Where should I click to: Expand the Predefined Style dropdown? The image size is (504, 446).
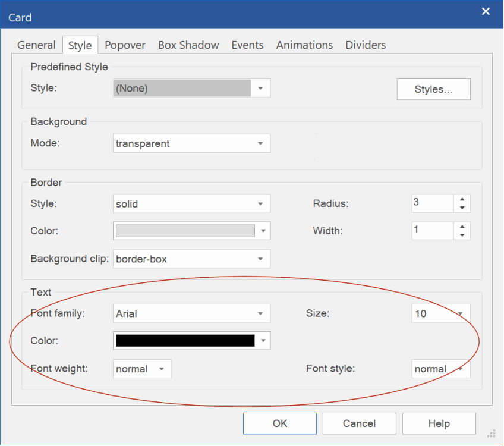click(x=260, y=89)
